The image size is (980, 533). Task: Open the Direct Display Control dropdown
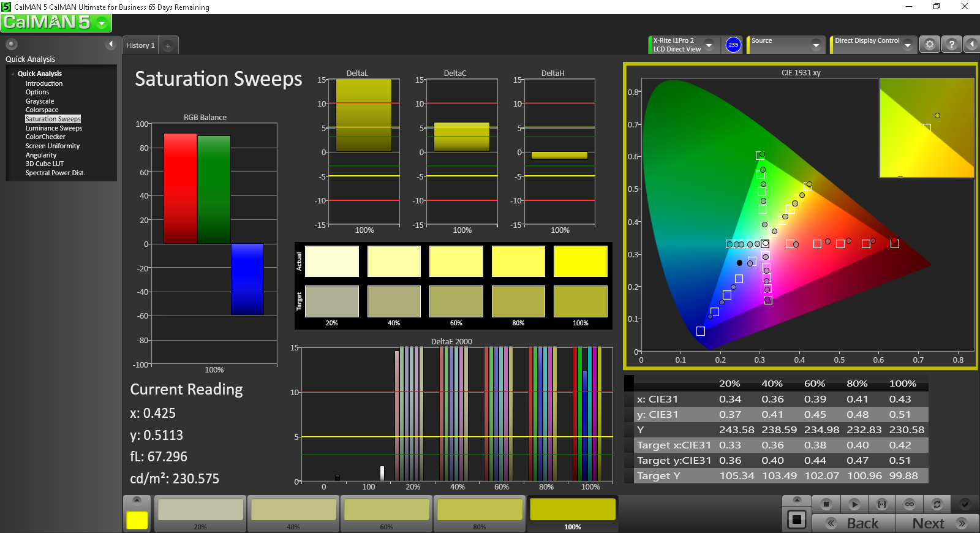[x=907, y=45]
